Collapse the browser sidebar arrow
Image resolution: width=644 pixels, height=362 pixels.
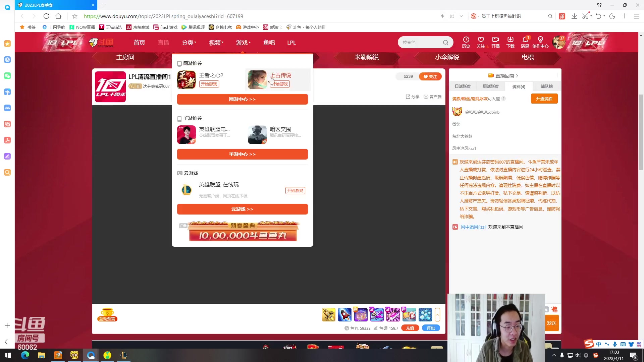[7, 342]
